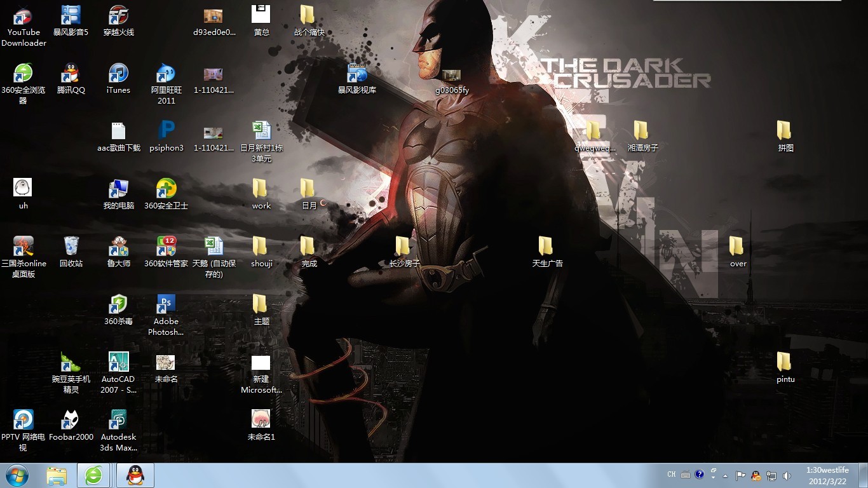
Task: Show hidden system tray icons
Action: [725, 475]
